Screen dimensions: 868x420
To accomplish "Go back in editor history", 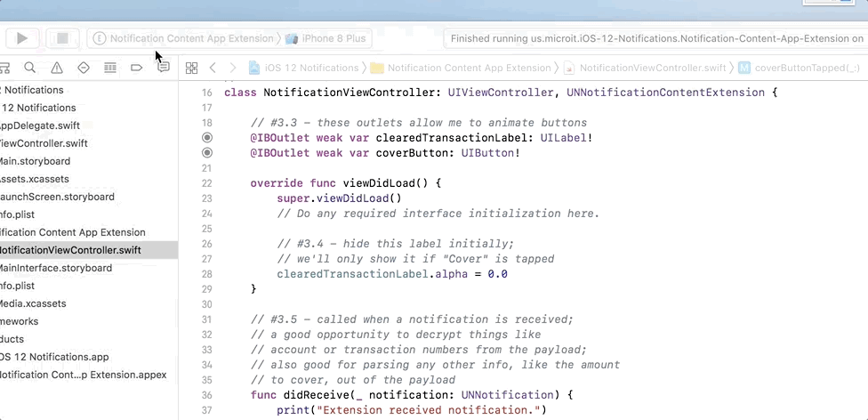I will pos(213,68).
